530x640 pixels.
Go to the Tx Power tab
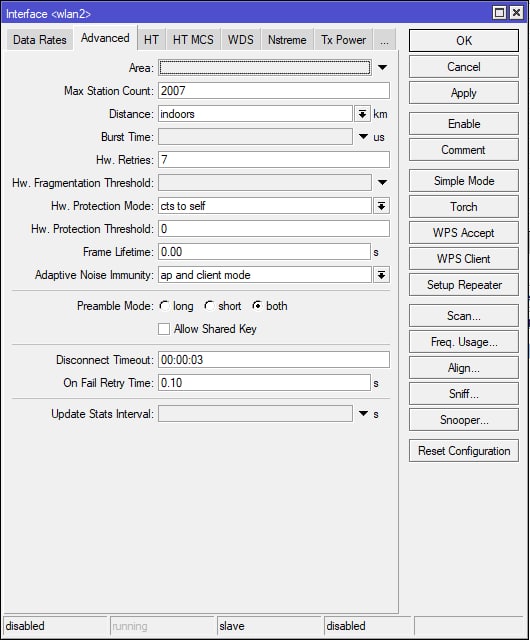pos(343,40)
